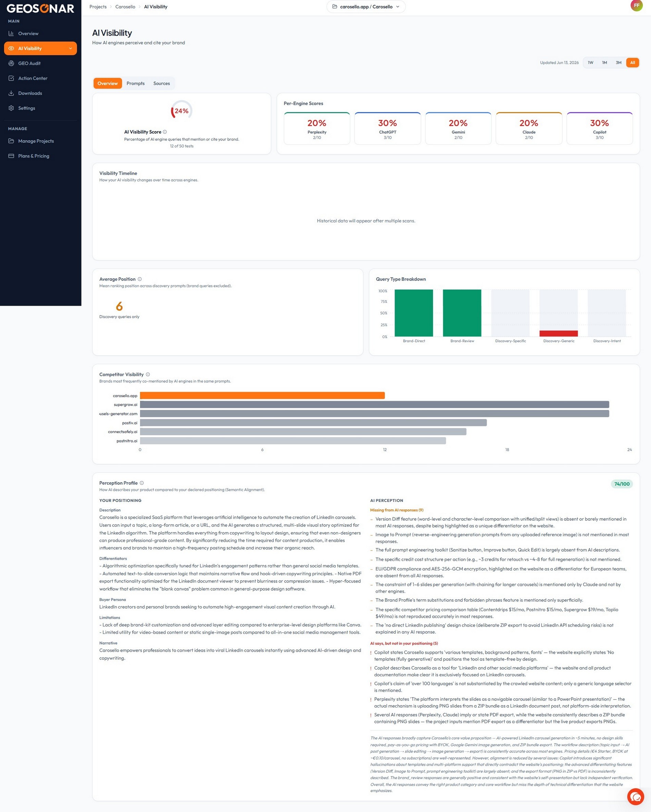Viewport: 651px width, 812px height.
Task: Click the Competitor Visibility info icon
Action: 148,374
